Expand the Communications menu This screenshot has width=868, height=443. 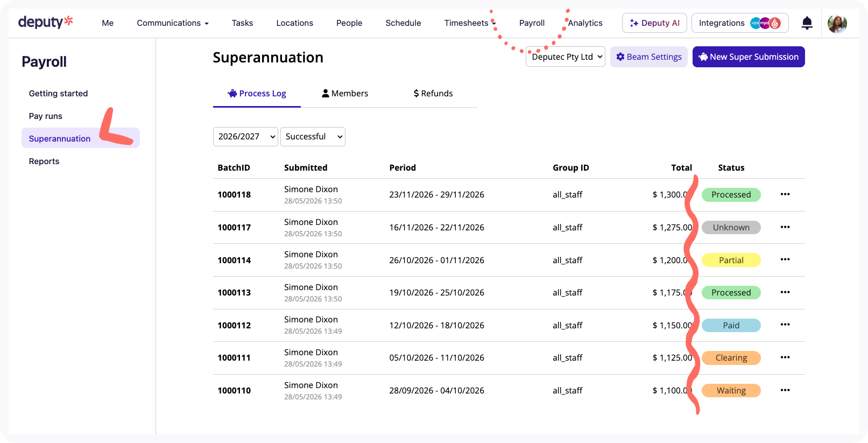(173, 23)
